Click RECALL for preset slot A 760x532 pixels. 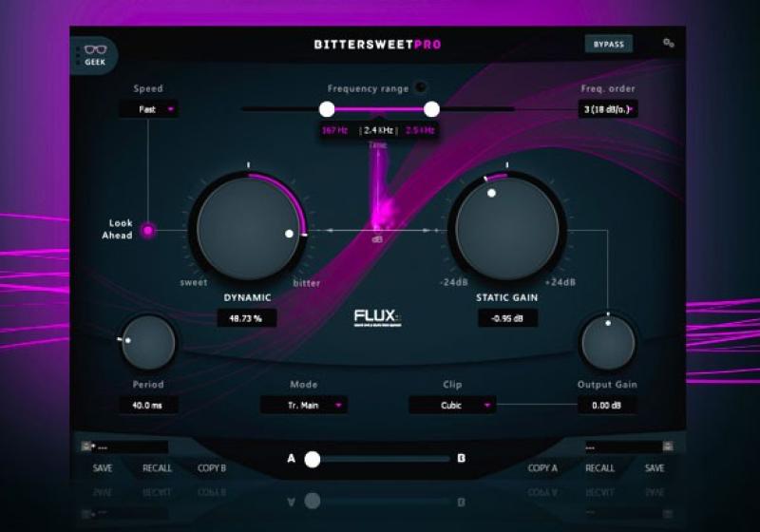click(x=157, y=468)
